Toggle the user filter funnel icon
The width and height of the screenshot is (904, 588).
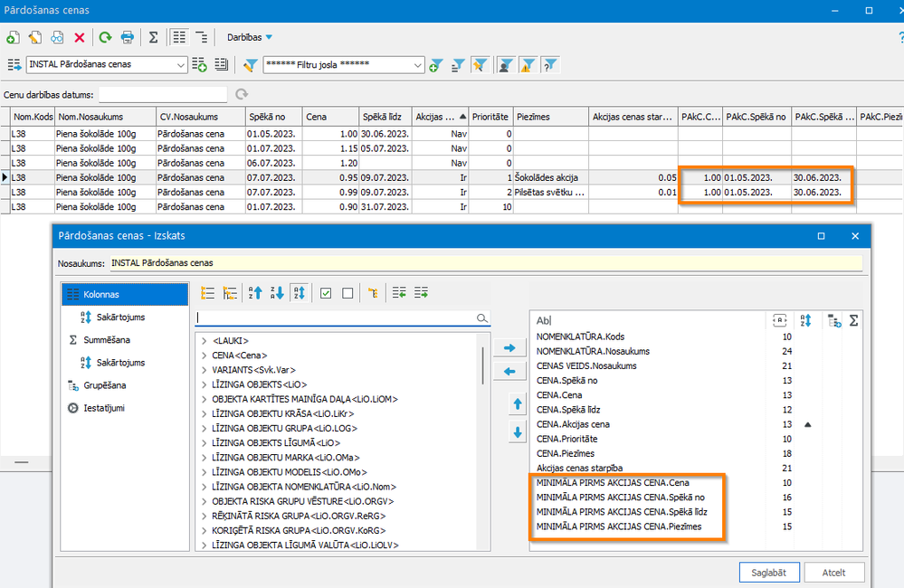point(506,65)
